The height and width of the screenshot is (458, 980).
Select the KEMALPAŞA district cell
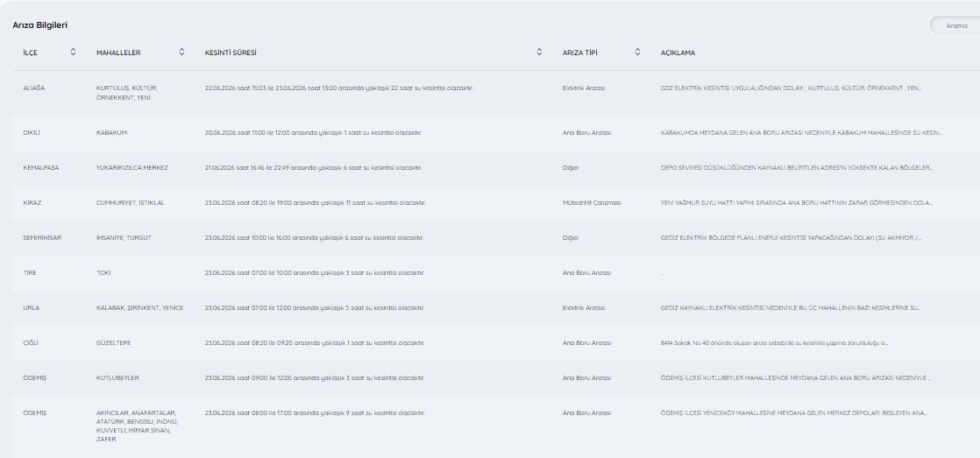click(x=40, y=168)
